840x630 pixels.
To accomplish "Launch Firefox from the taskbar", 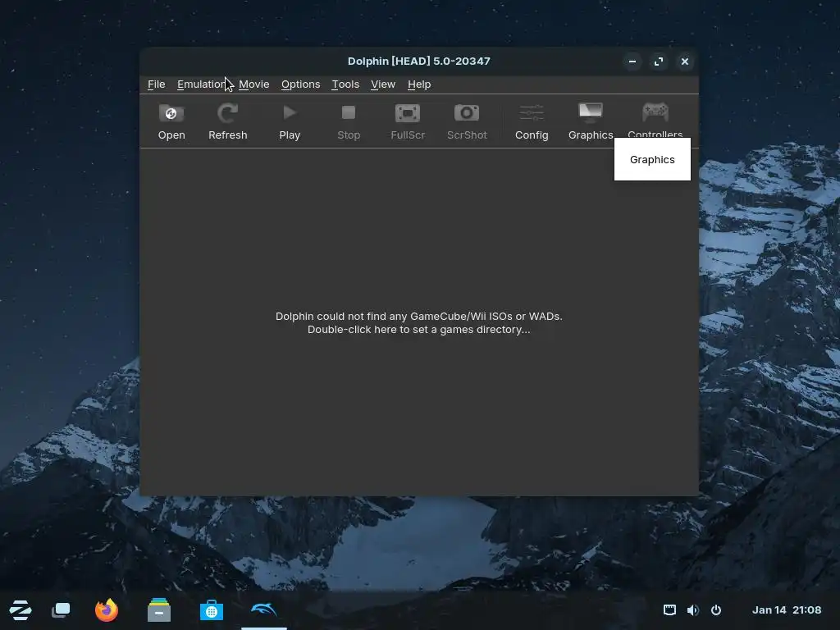I will point(106,610).
